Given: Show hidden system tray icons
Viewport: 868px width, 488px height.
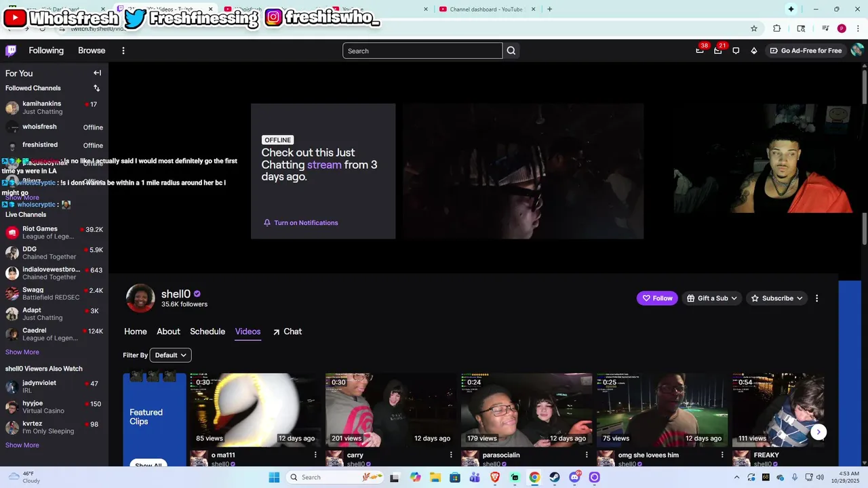Looking at the screenshot, I should click(737, 477).
